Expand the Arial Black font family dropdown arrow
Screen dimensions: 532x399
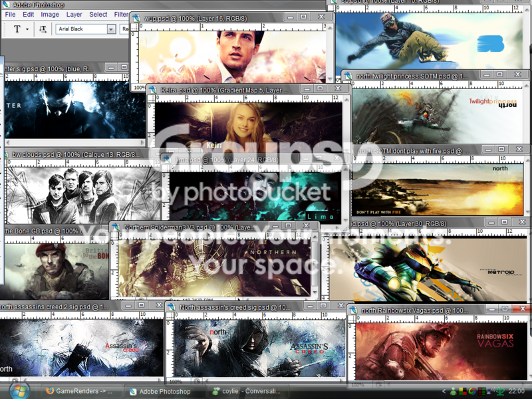click(111, 29)
